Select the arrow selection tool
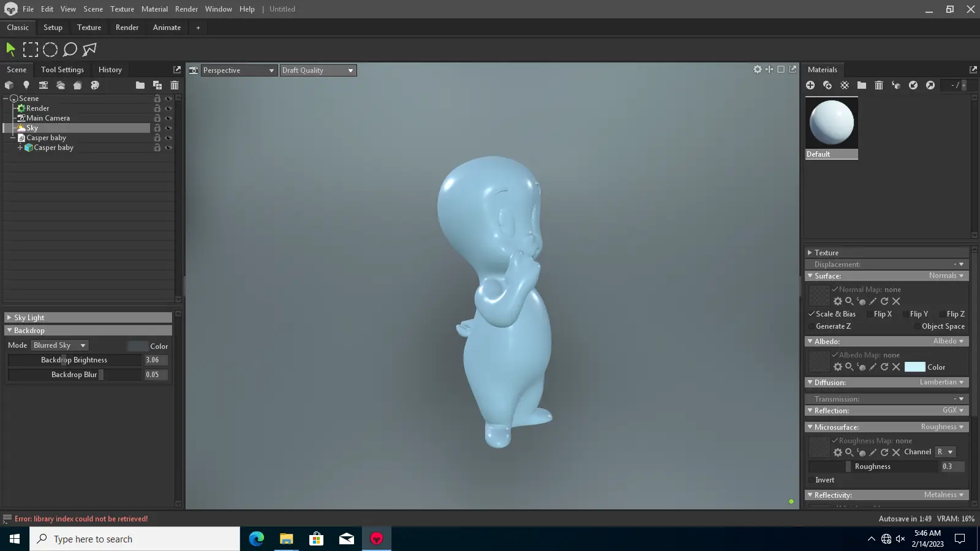 [10, 50]
